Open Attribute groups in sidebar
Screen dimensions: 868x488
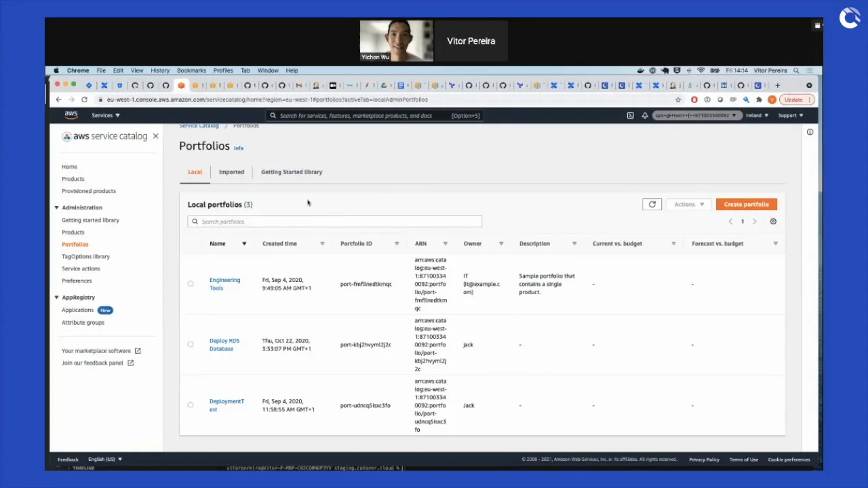83,323
